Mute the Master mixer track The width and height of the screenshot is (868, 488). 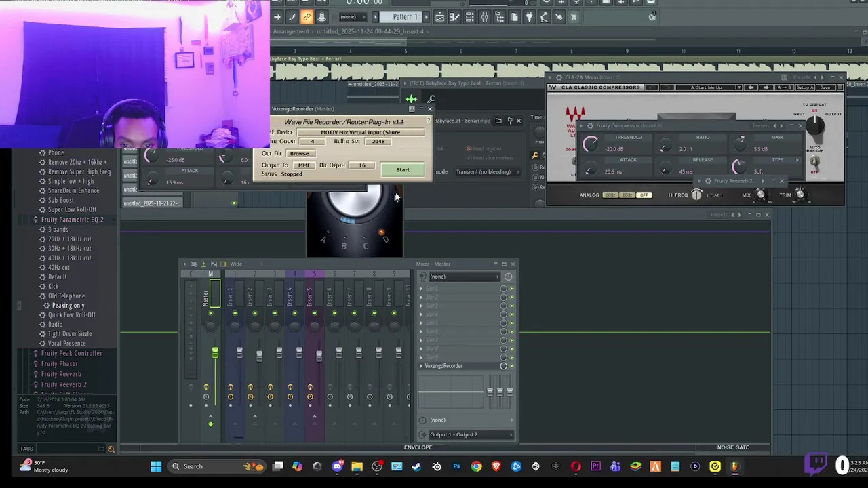pyautogui.click(x=210, y=313)
